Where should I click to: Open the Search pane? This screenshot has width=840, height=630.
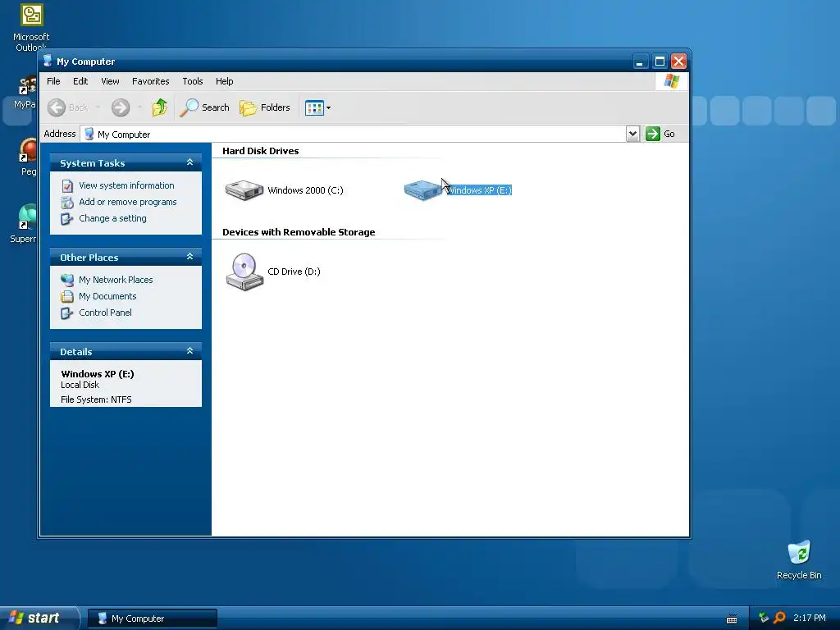204,107
